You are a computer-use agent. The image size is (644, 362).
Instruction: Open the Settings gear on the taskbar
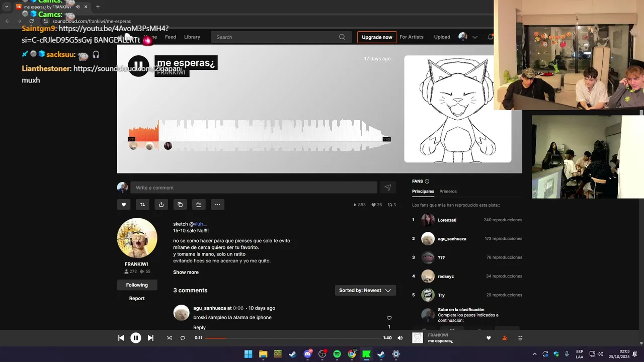coord(396,354)
